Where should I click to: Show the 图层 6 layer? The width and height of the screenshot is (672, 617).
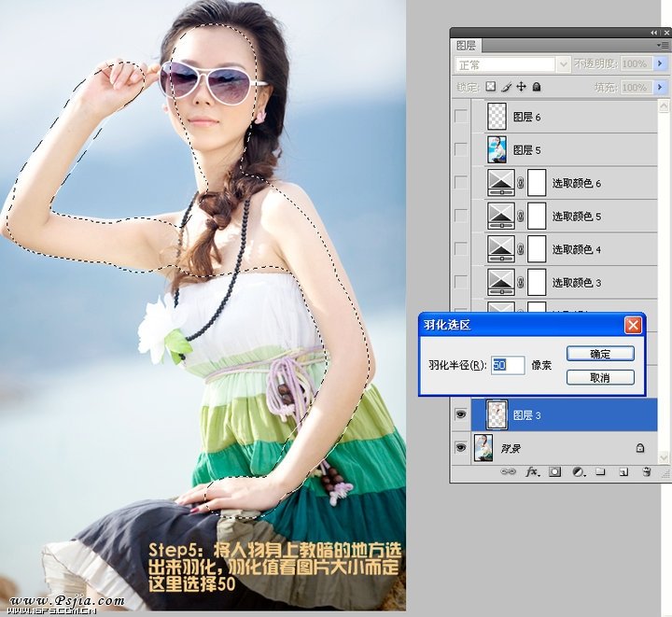pos(461,116)
